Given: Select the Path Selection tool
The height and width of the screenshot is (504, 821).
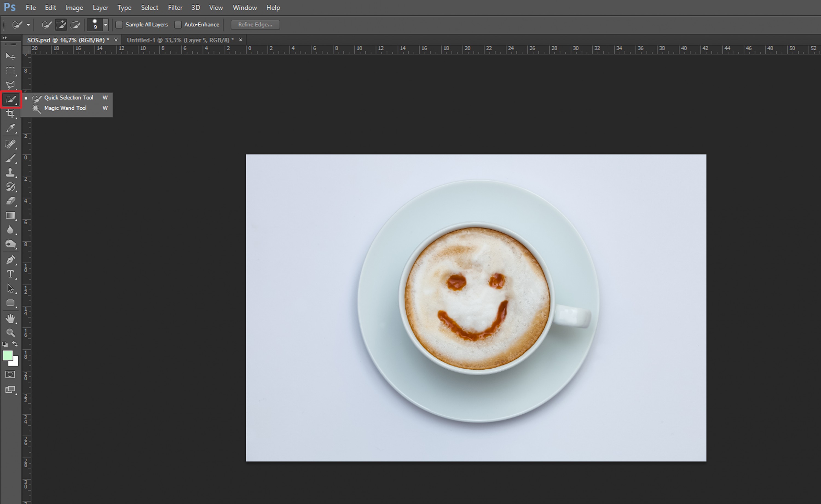Looking at the screenshot, I should (10, 288).
